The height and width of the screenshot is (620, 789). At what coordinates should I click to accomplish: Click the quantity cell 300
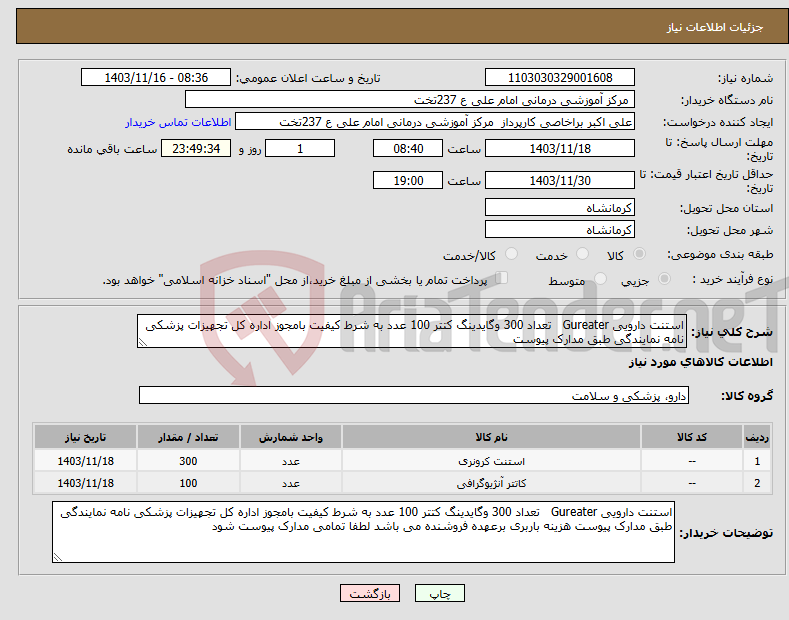tap(188, 461)
